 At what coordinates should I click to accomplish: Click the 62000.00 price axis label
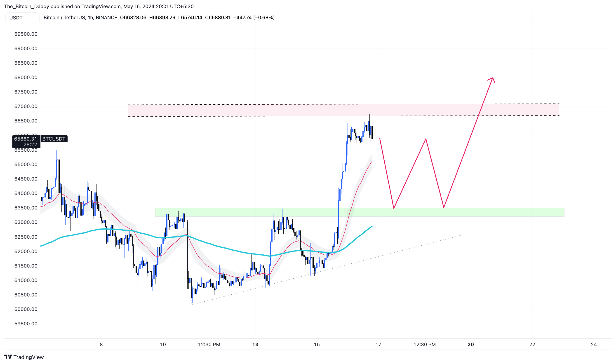[x=26, y=251]
